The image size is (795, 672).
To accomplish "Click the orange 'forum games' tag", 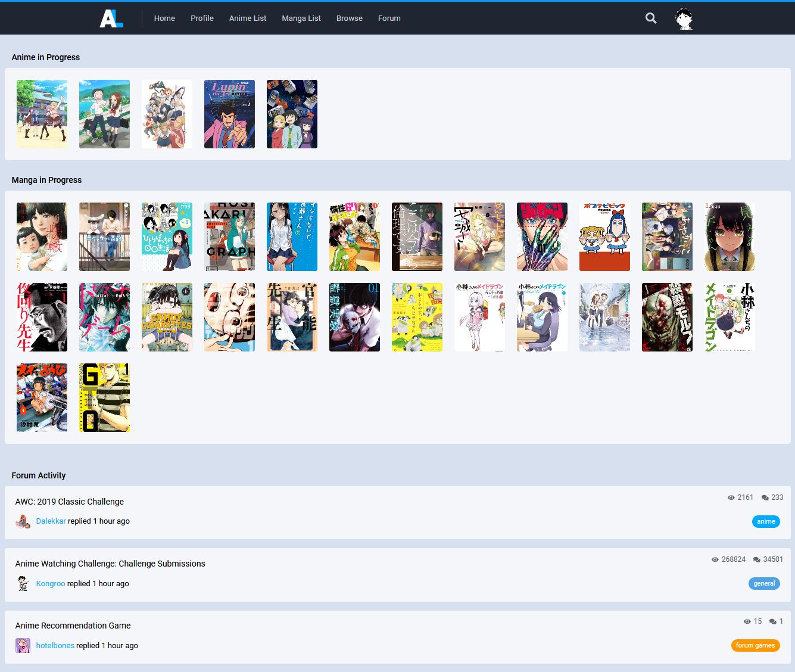I will [x=755, y=645].
